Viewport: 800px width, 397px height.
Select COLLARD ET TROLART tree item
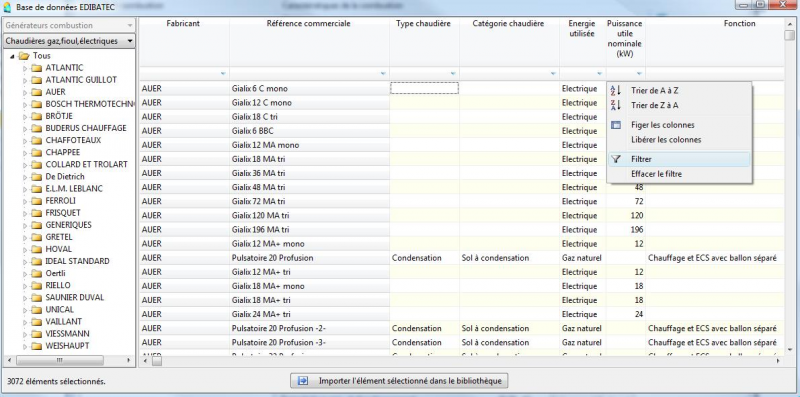coord(86,164)
